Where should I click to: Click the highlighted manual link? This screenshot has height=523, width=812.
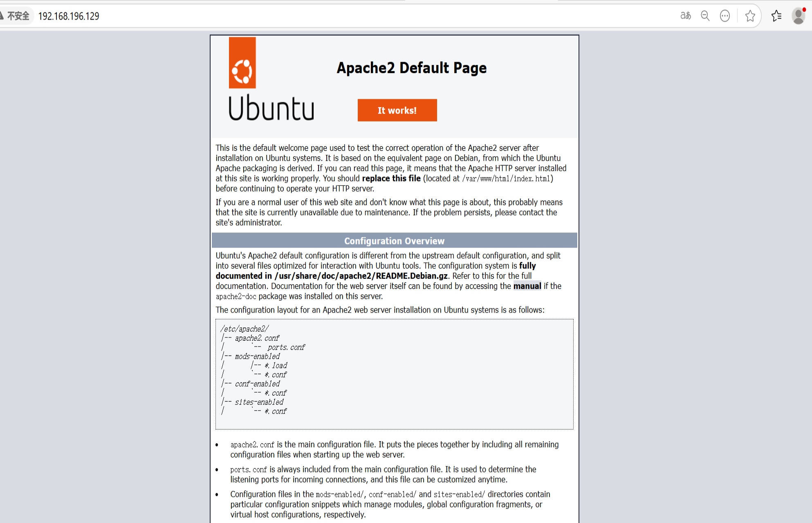[x=527, y=286]
